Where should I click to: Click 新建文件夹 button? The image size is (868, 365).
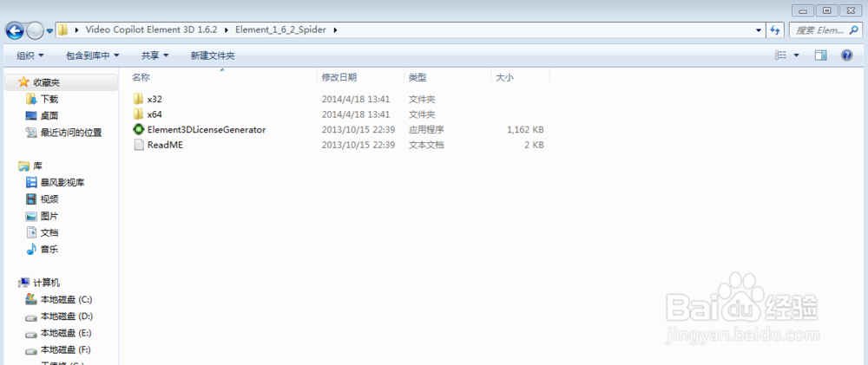click(x=213, y=55)
